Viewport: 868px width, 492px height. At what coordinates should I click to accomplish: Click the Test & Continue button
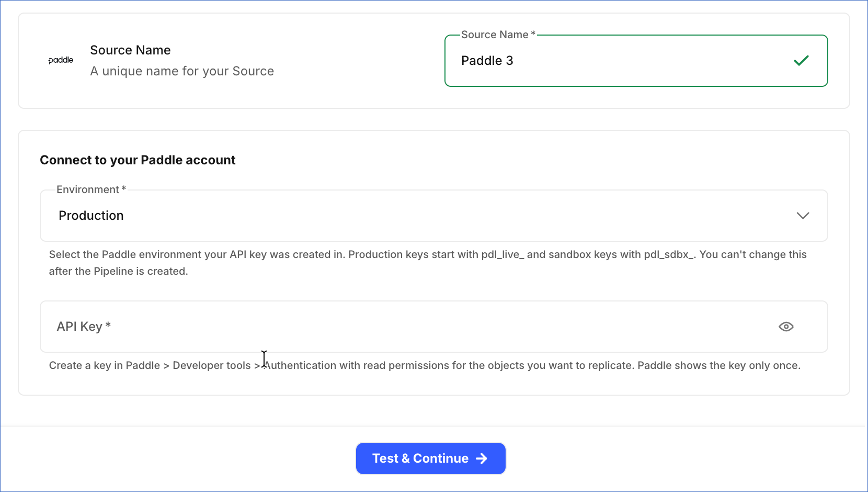431,459
